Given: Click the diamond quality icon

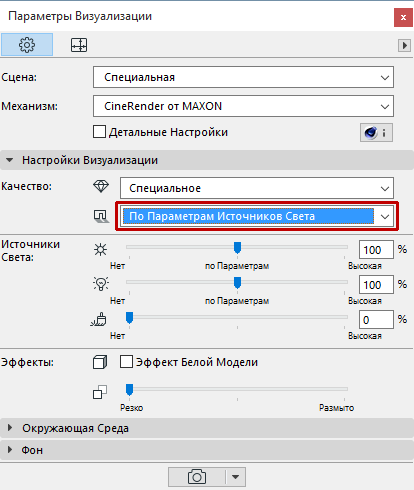Looking at the screenshot, I should coord(101,186).
